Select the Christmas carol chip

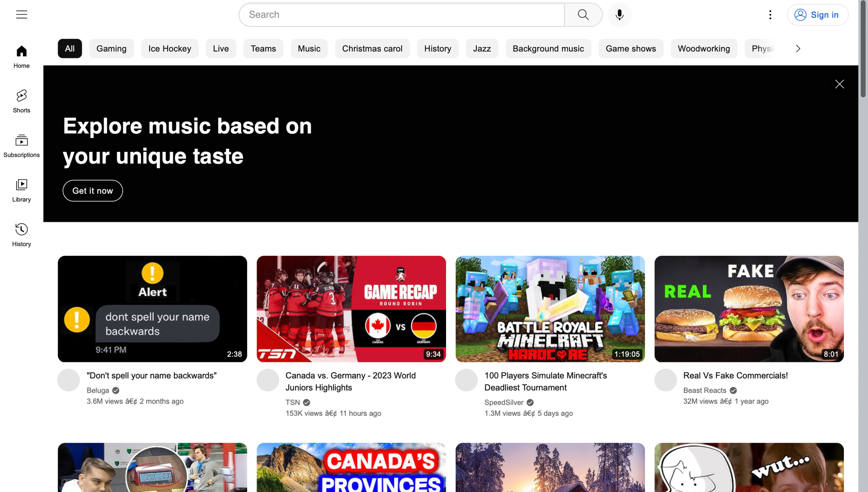point(372,49)
